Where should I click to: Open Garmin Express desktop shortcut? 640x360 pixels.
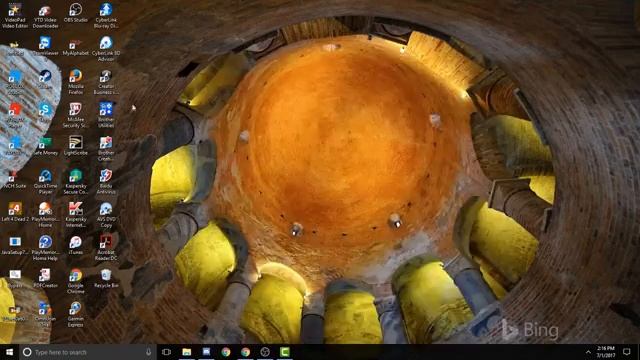pyautogui.click(x=76, y=315)
